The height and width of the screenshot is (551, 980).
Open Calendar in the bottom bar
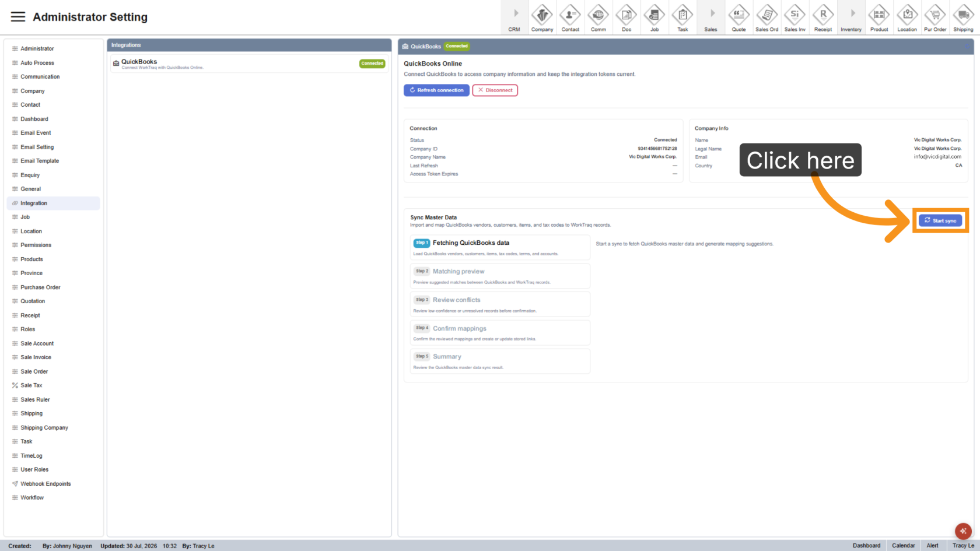point(903,546)
